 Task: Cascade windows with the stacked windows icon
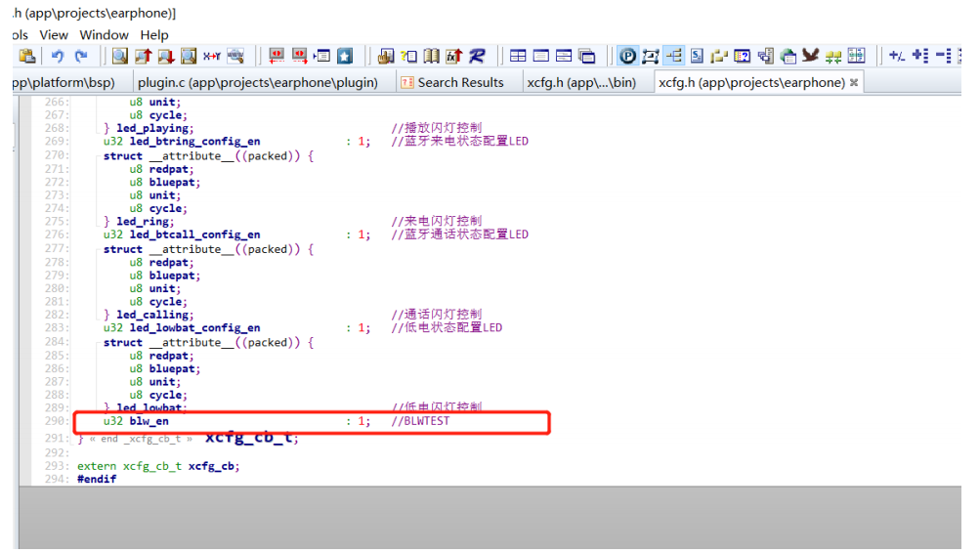[587, 57]
